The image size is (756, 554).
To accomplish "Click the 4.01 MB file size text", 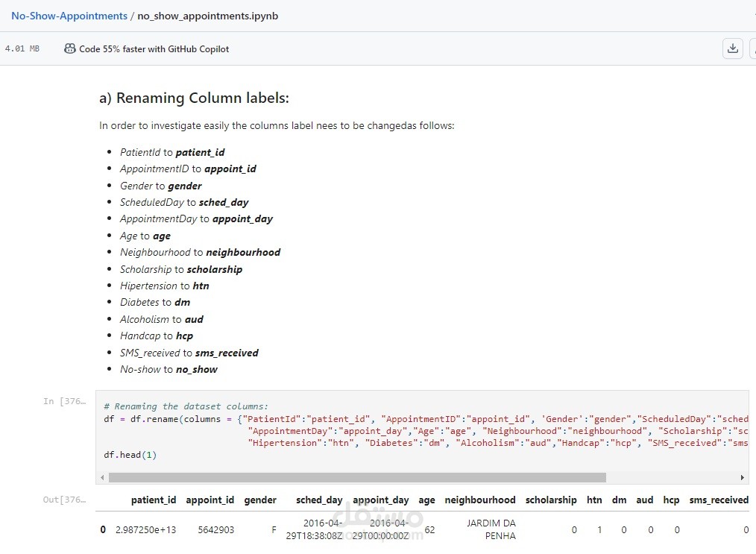I will click(22, 49).
